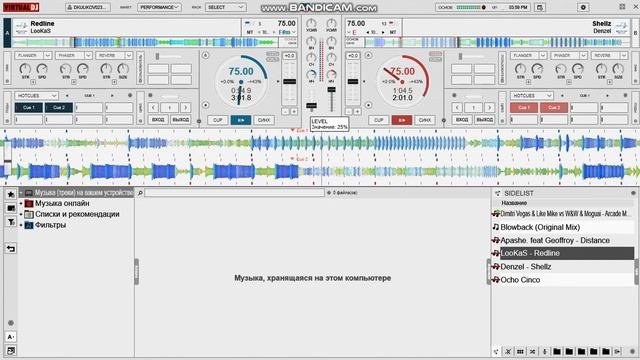640x360 pixels.
Task: Click the CUP button on deck A
Action: point(218,120)
